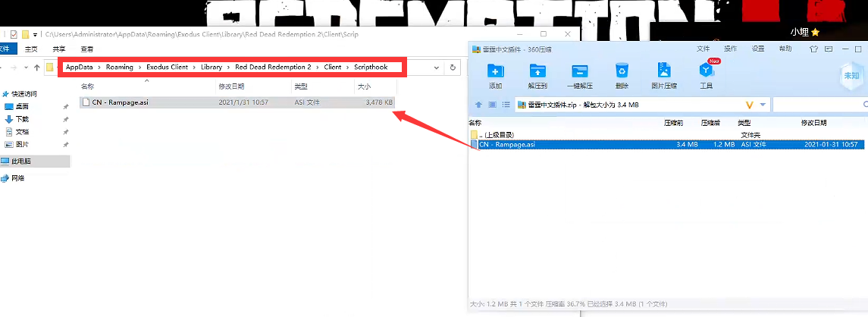Open the 文件 menu in 360压缩

tap(703, 49)
